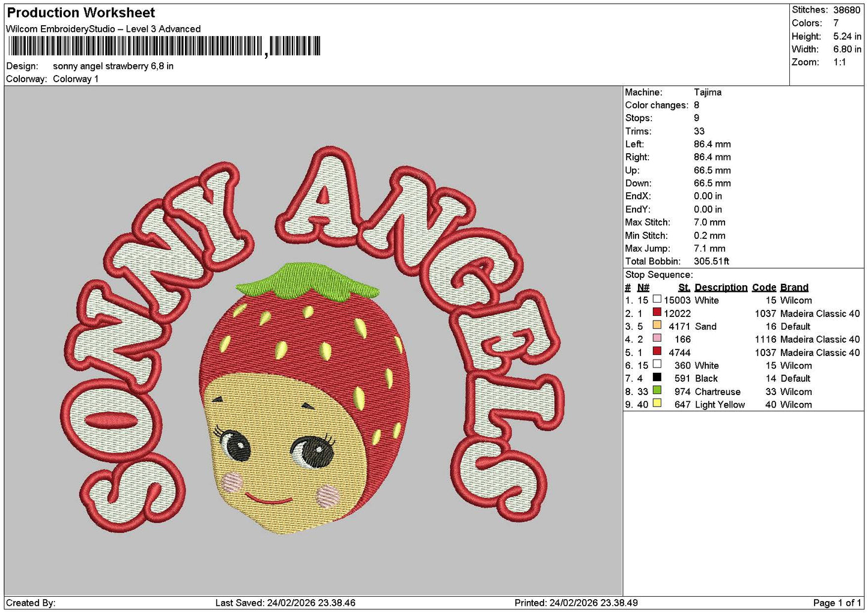The height and width of the screenshot is (613, 868).
Task: Click the 'Sand' description text
Action: click(705, 327)
